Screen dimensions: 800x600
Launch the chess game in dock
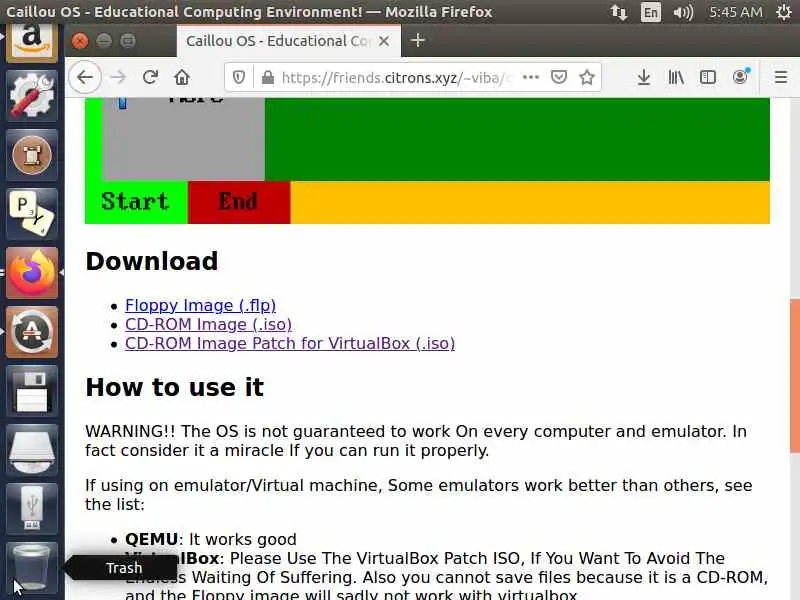(x=32, y=155)
